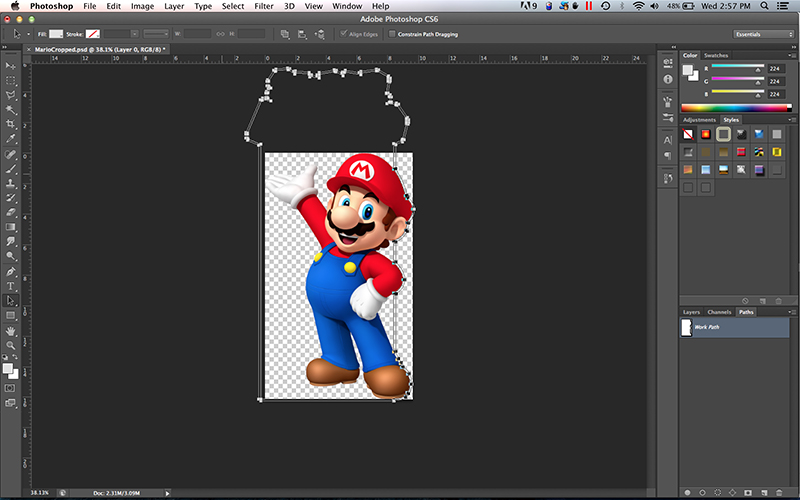Open the Layer menu
Image resolution: width=800 pixels, height=500 pixels.
tap(174, 6)
